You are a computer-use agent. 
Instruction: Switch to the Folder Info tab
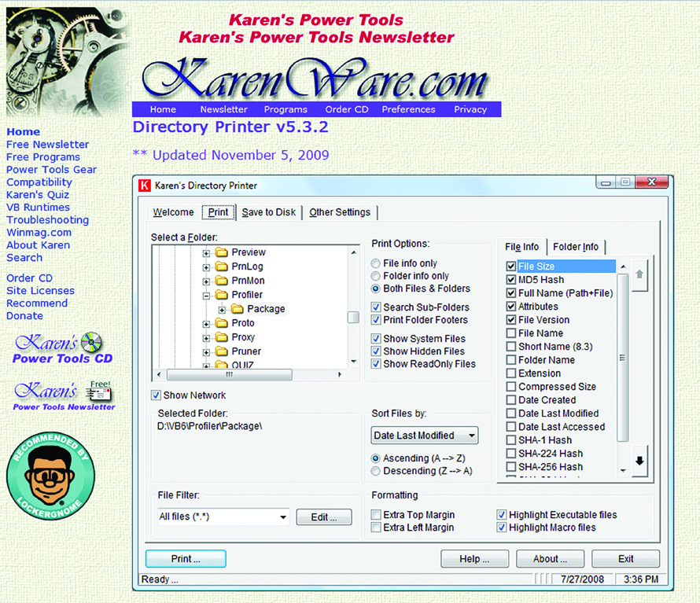tap(576, 246)
